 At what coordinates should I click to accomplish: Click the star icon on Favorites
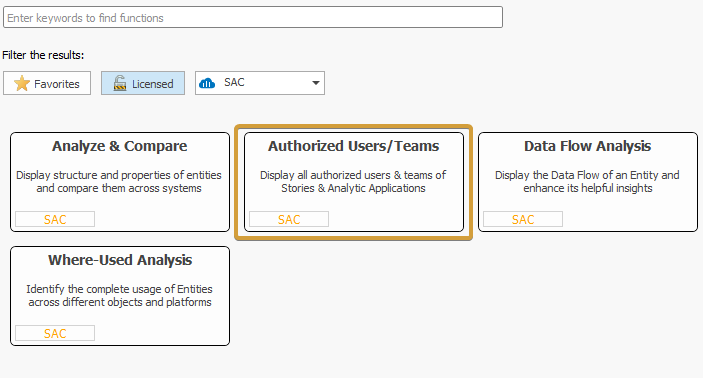point(22,83)
